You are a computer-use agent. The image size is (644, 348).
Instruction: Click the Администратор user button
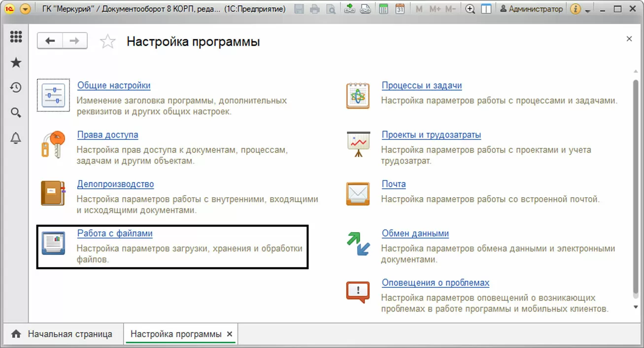[x=531, y=9]
